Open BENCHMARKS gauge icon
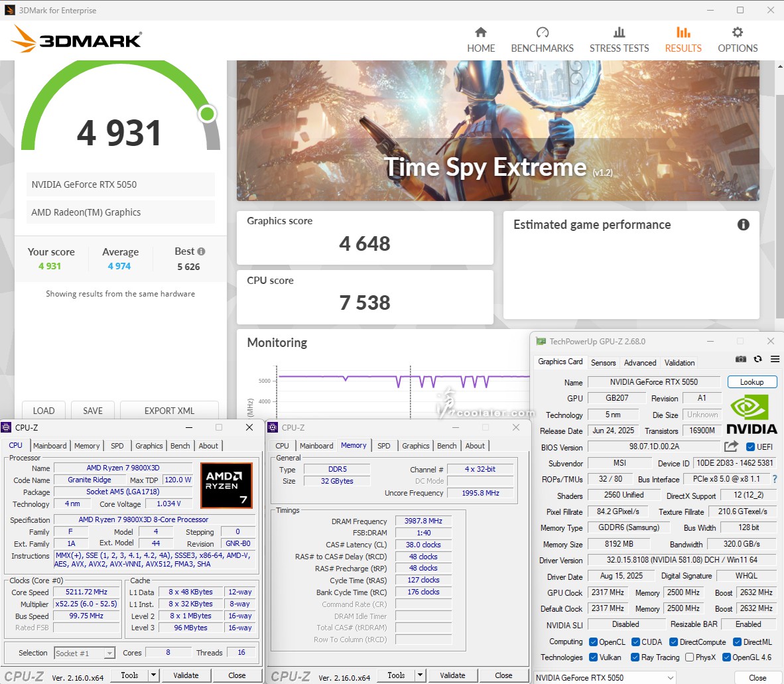The image size is (784, 684). point(542,33)
